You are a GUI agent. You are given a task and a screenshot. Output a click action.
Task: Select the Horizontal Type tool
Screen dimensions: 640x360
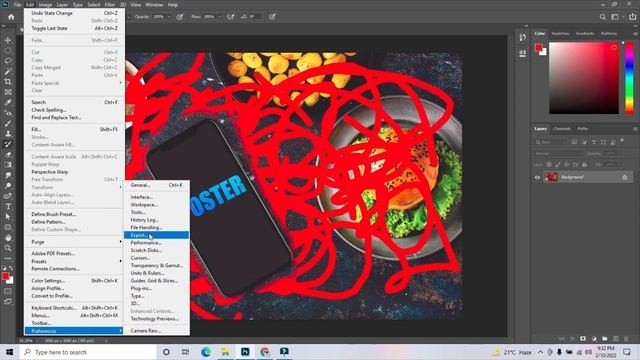click(8, 207)
